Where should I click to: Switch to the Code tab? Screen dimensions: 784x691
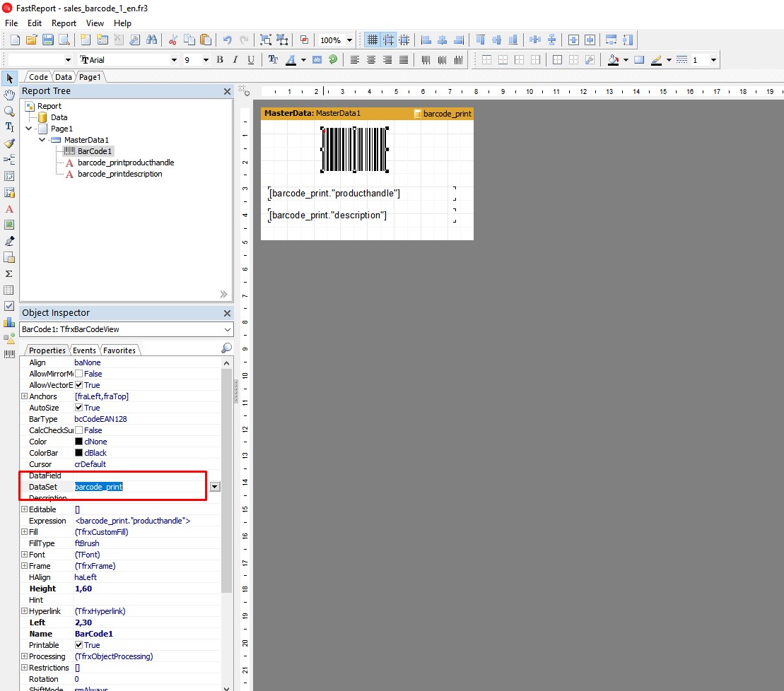[38, 77]
